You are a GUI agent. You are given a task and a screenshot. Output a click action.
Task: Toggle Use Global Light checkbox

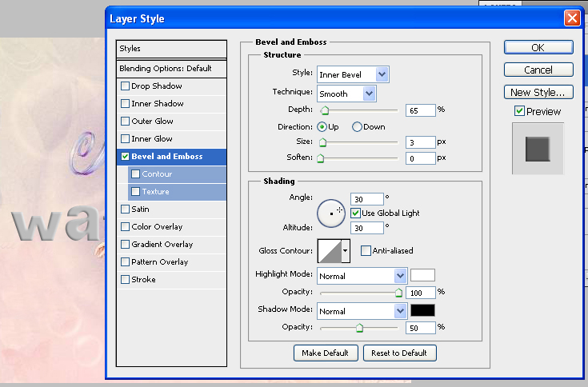(355, 213)
